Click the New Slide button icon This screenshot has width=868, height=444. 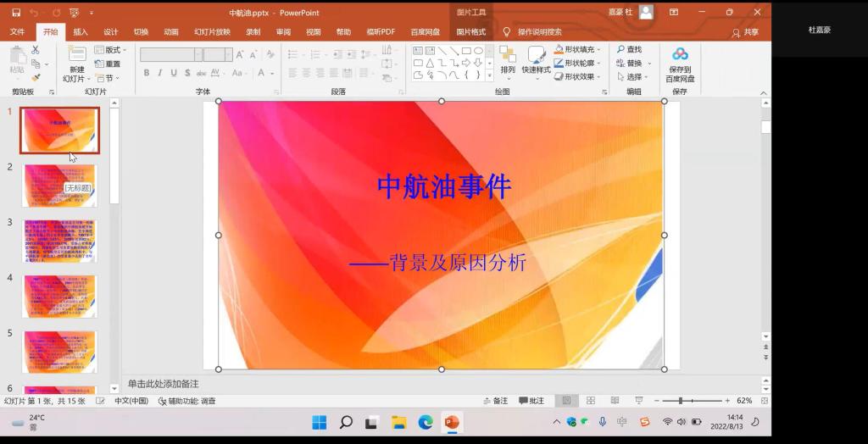tap(76, 55)
